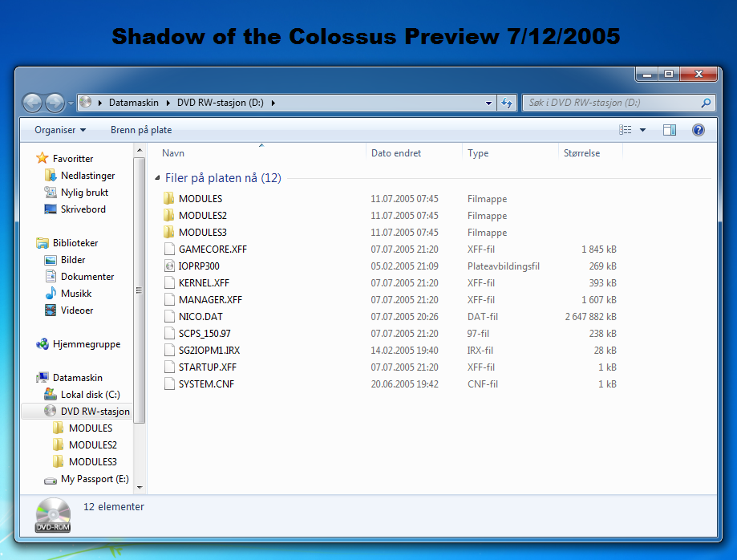Click the Plateavbildingsfil type cell
Image resolution: width=737 pixels, height=560 pixels.
point(504,266)
